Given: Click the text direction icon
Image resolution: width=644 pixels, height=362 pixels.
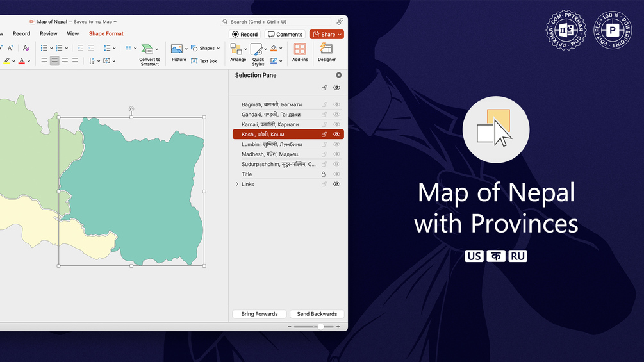Looking at the screenshot, I should (92, 61).
